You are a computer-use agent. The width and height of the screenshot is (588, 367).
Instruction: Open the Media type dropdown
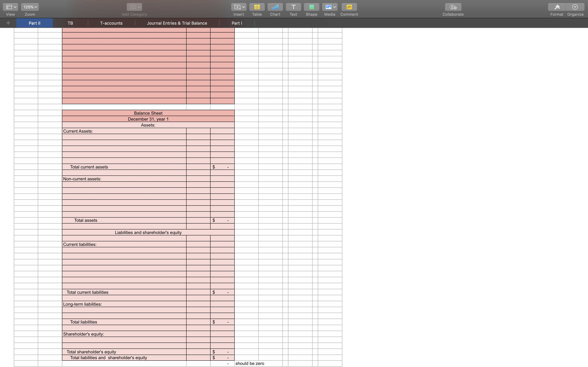[335, 7]
